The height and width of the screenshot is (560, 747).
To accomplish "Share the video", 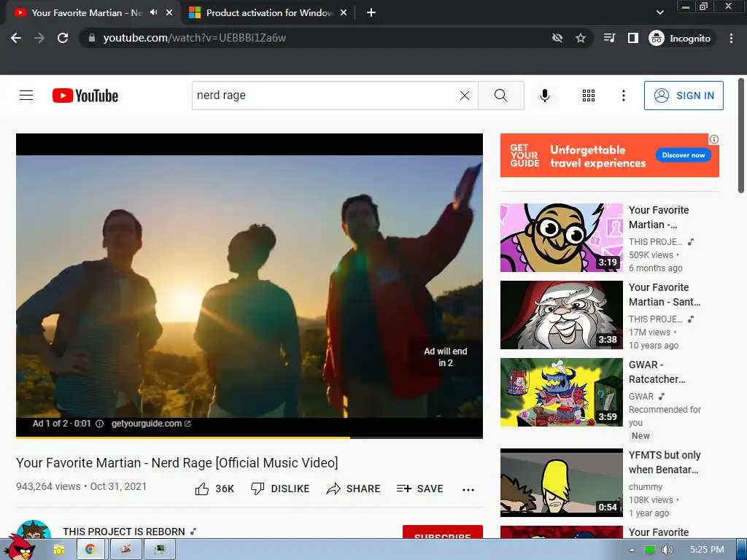I will coord(353,489).
